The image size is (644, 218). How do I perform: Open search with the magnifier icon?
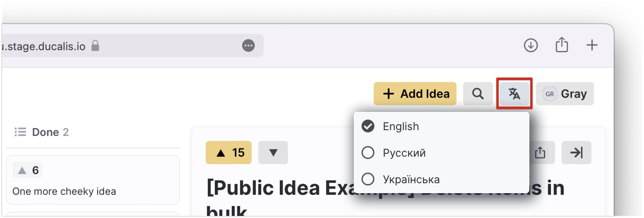[x=478, y=94]
